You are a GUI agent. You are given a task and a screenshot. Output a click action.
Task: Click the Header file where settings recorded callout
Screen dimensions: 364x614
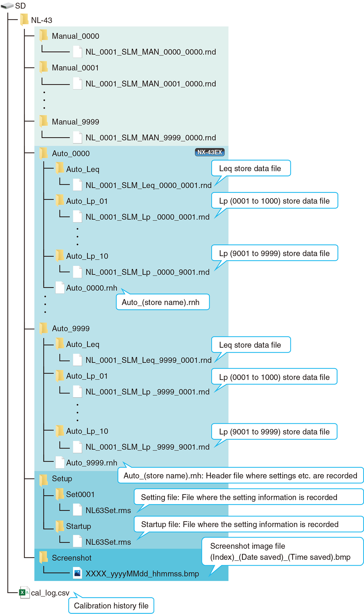(241, 475)
